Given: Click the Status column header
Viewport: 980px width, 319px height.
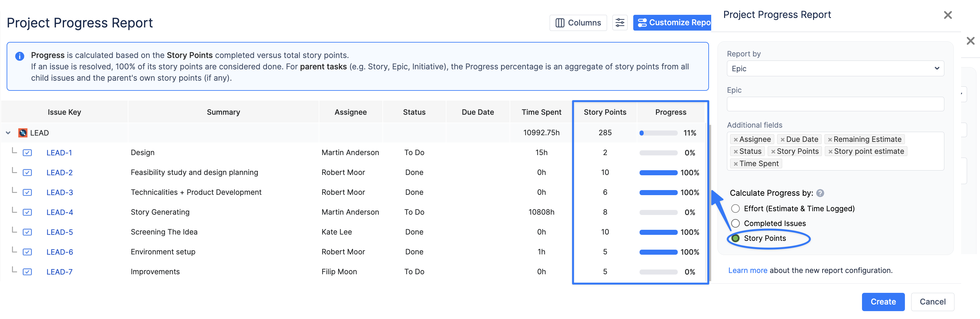Looking at the screenshot, I should [x=414, y=112].
